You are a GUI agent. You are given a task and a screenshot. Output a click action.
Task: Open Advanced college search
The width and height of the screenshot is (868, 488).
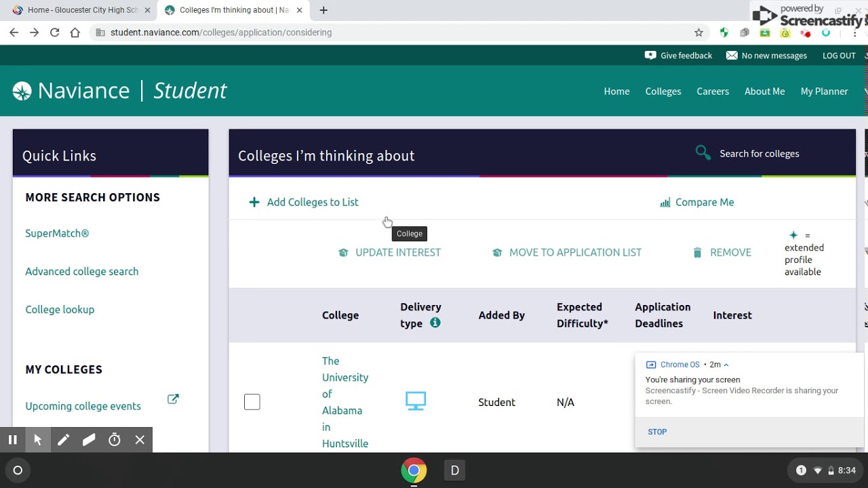click(x=81, y=271)
